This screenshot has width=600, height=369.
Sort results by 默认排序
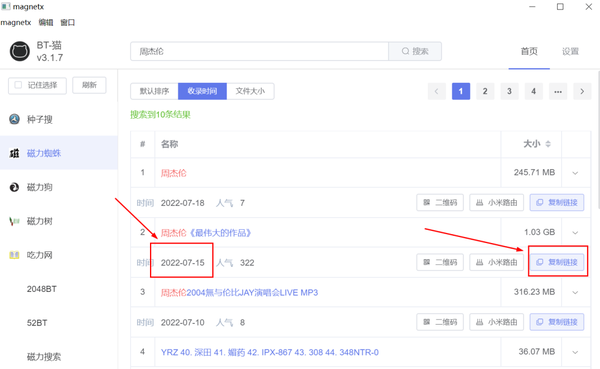click(x=154, y=91)
